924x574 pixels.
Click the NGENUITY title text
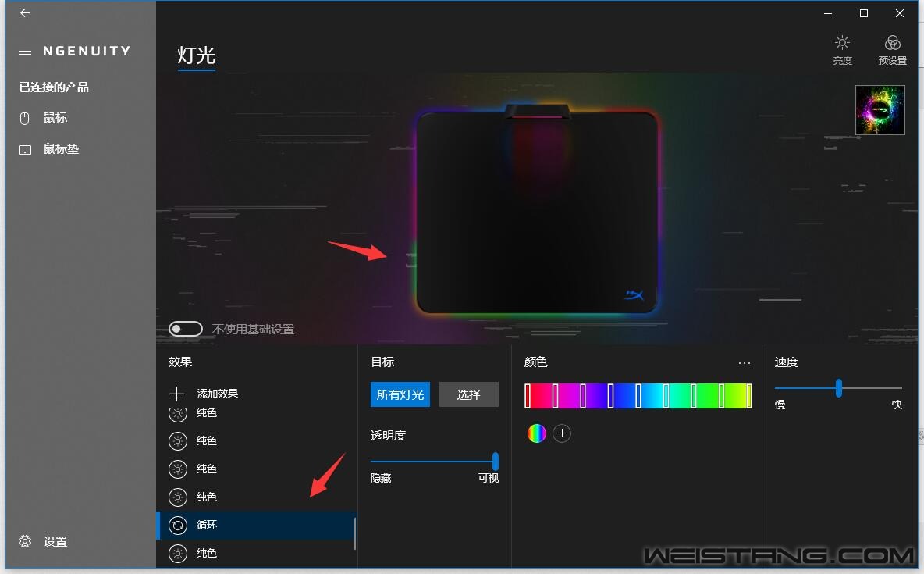(87, 52)
